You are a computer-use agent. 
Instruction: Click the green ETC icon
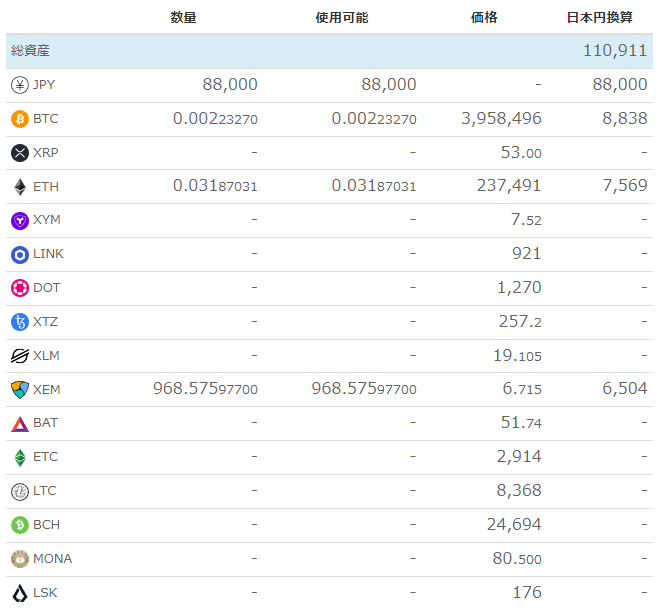(20, 458)
